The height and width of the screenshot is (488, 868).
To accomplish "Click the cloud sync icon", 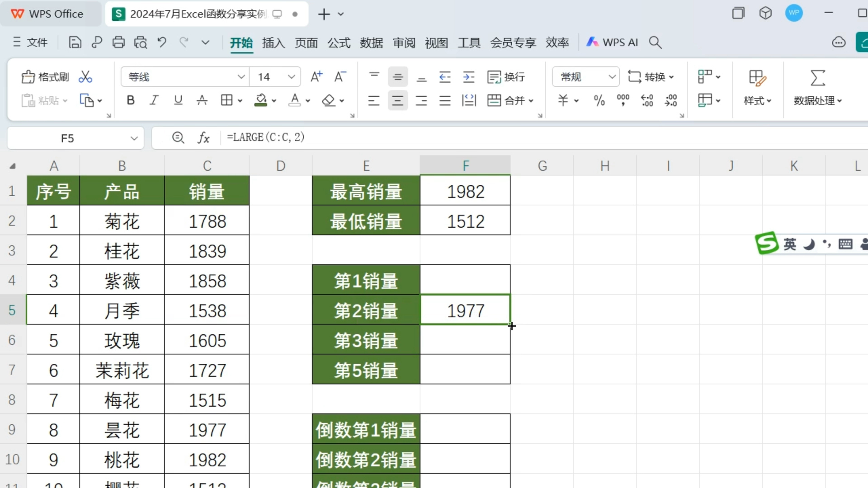I will coord(839,42).
